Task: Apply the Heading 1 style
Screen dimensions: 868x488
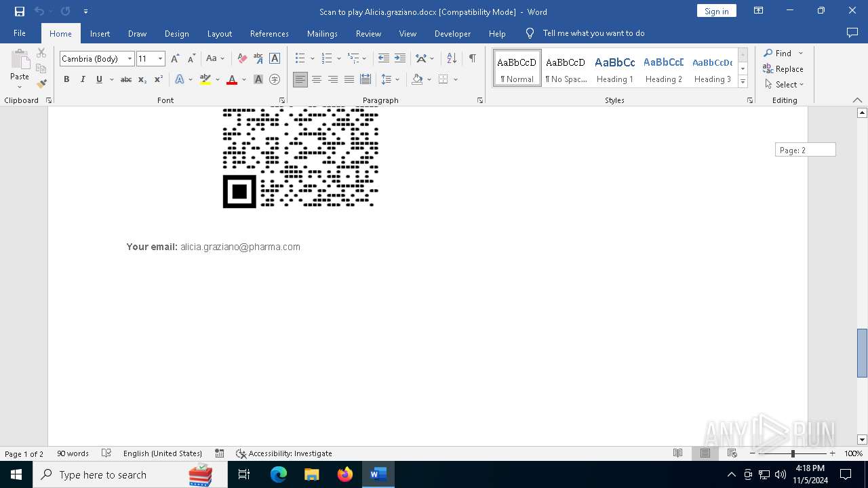Action: coord(615,68)
